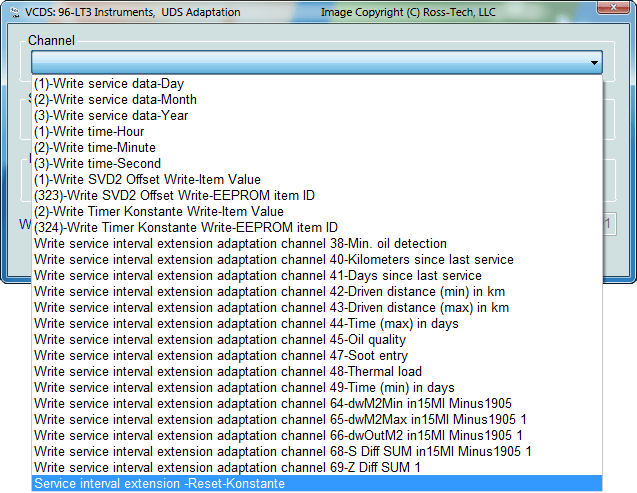Pick "(323)-Write SVD2 Offset Write-EEPROM item ID"
637x493 pixels.
click(x=317, y=195)
